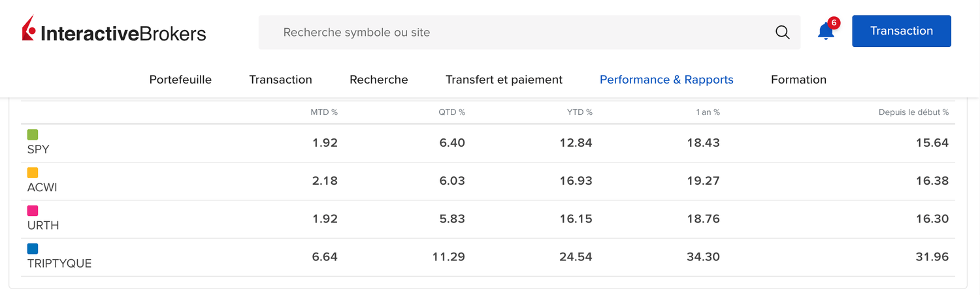
Task: Click the green SPY color swatch
Action: click(33, 134)
